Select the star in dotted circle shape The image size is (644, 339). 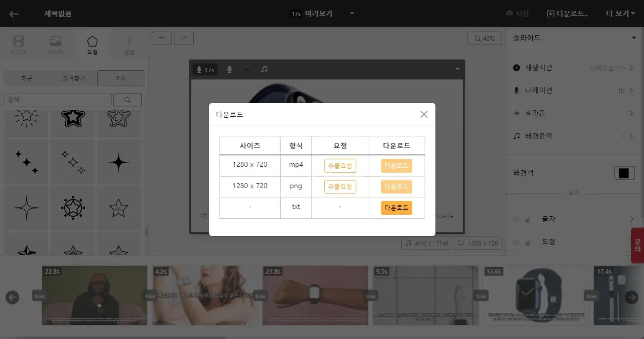(x=73, y=208)
